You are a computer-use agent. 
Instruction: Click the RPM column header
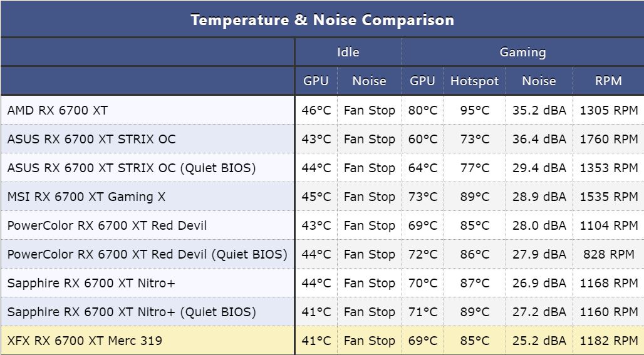[x=608, y=81]
